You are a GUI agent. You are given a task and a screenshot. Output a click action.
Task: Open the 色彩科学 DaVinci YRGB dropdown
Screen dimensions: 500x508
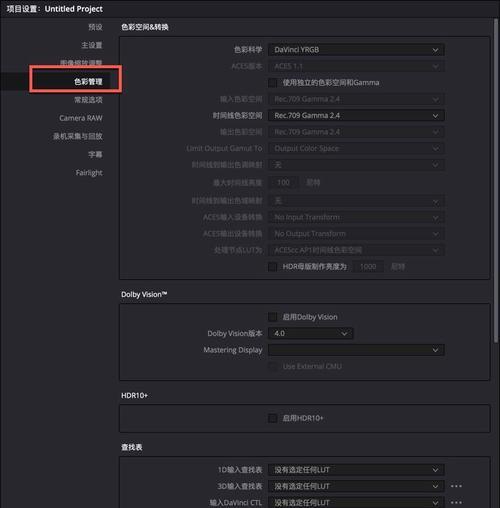coord(356,50)
